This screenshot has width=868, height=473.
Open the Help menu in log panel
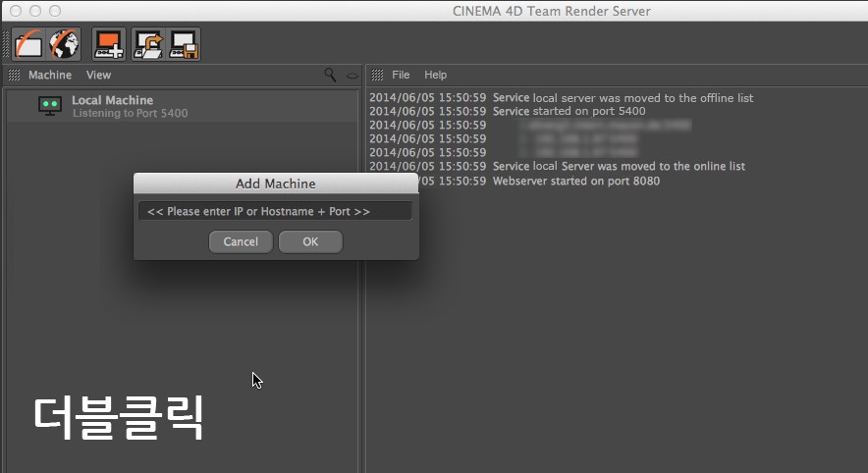(x=436, y=75)
